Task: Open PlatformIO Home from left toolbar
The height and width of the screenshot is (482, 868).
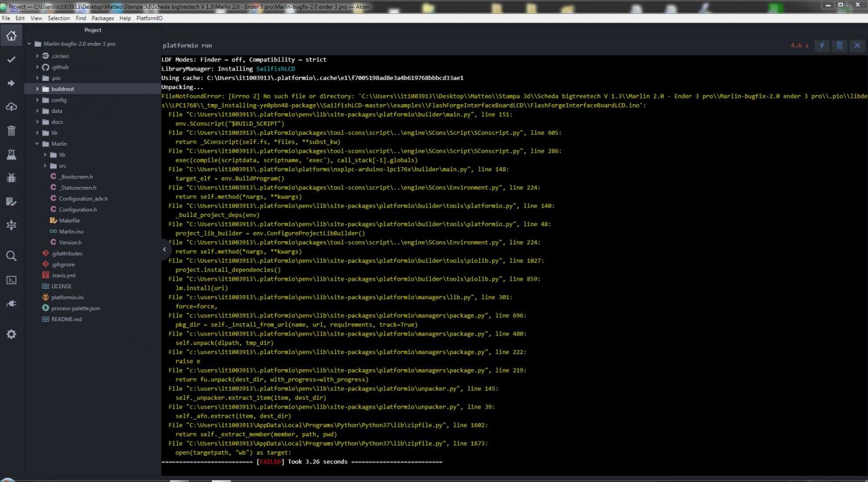Action: (11, 36)
